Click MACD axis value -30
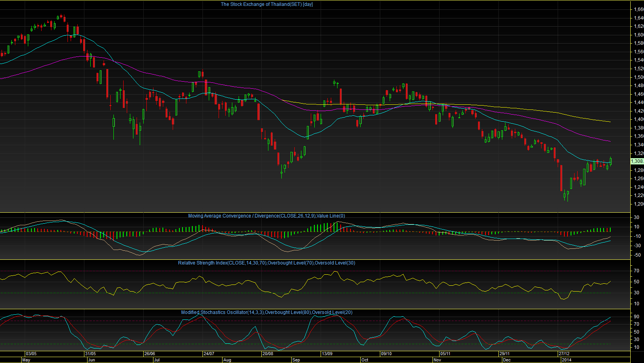The width and height of the screenshot is (644, 363). pyautogui.click(x=637, y=246)
